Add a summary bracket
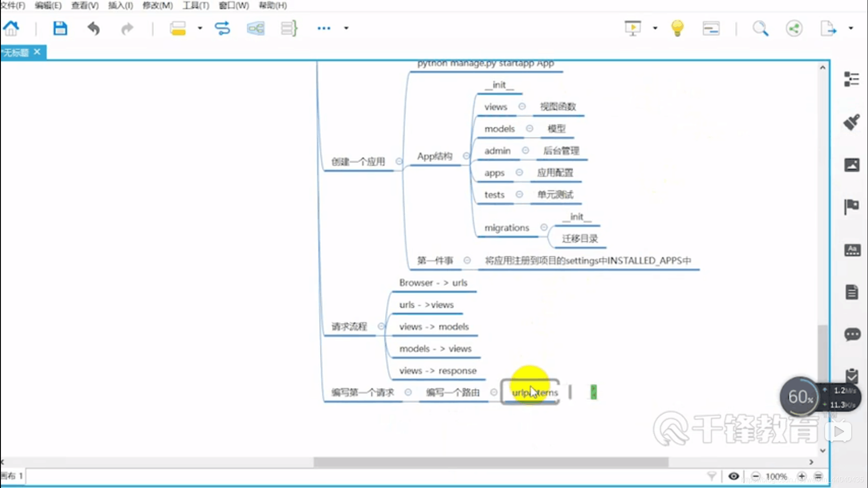The image size is (868, 488). (x=289, y=28)
